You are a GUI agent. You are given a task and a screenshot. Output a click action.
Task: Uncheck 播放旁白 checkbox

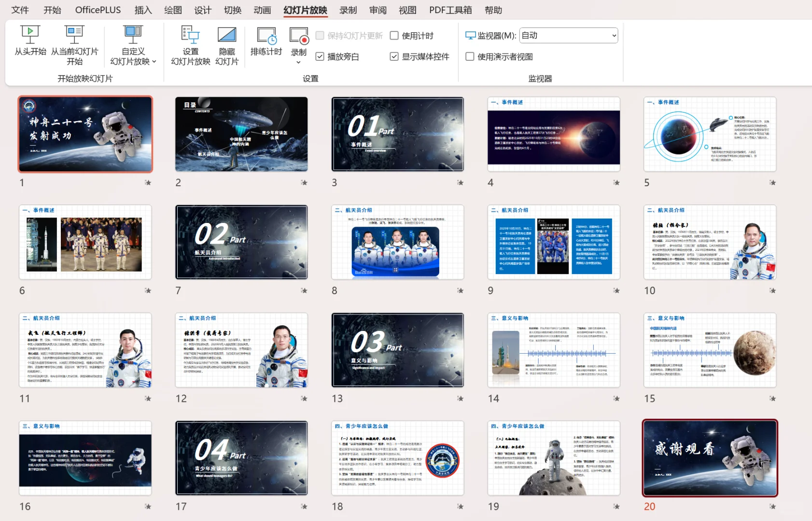coord(320,56)
